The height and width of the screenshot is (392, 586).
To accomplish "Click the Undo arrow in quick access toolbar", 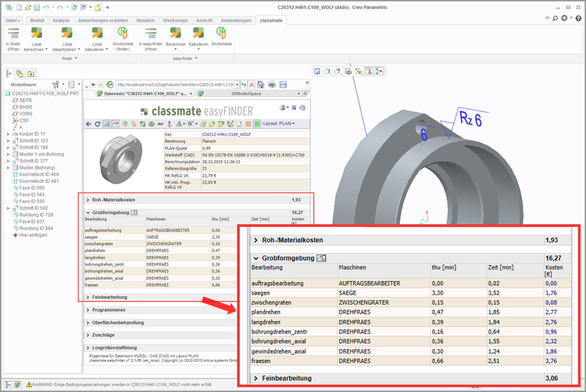I will 46,7.
